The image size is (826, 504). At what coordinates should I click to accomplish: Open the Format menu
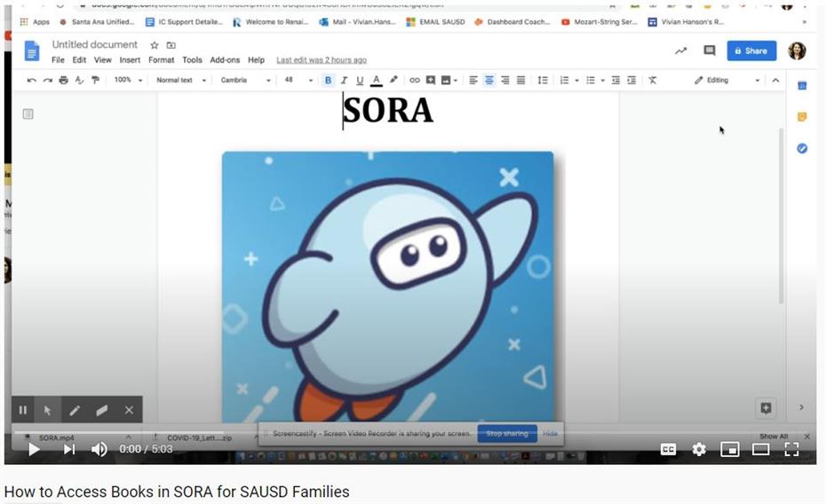(x=161, y=60)
